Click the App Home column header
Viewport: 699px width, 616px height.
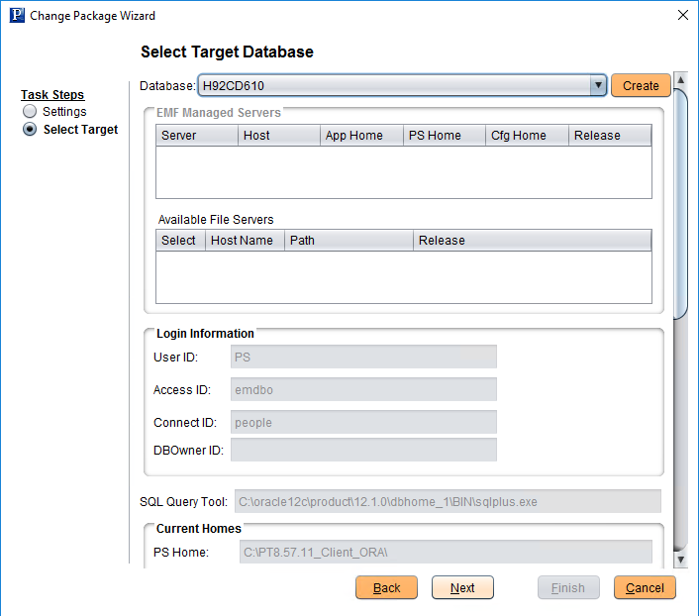[361, 136]
